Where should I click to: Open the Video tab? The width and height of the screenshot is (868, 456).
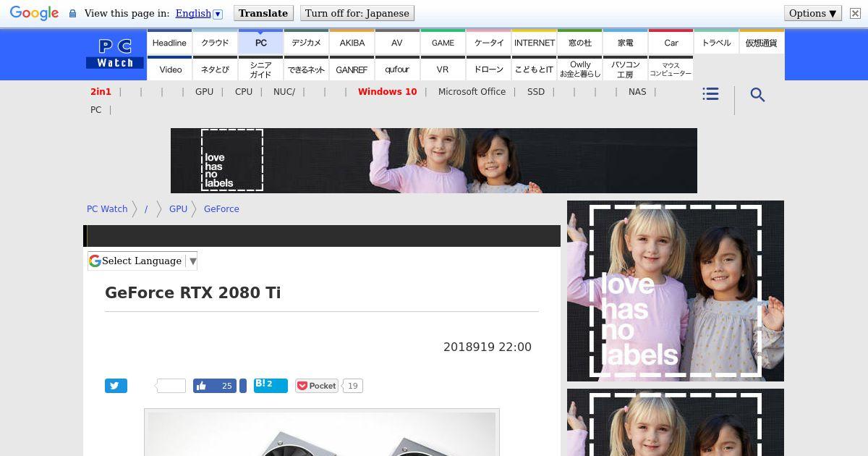[x=169, y=69]
